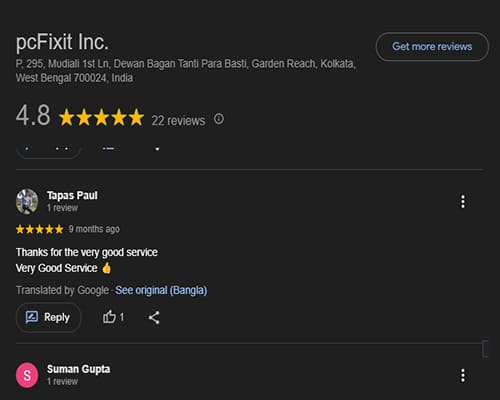Click Tapas Paul's five-star rating
Viewport: 500px width, 400px height.
pyautogui.click(x=40, y=229)
